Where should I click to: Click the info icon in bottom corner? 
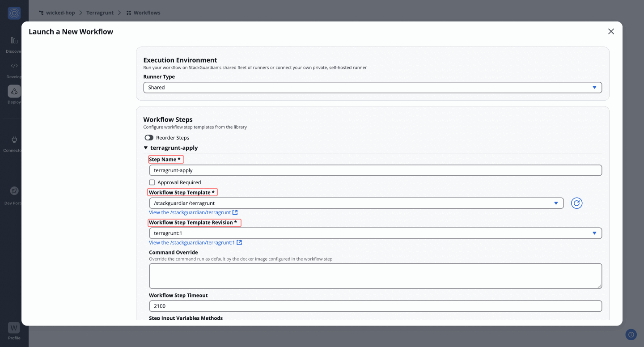pyautogui.click(x=631, y=334)
